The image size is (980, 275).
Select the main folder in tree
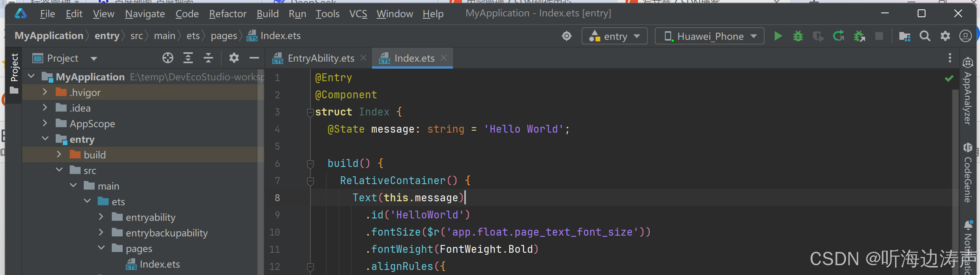[x=101, y=186]
